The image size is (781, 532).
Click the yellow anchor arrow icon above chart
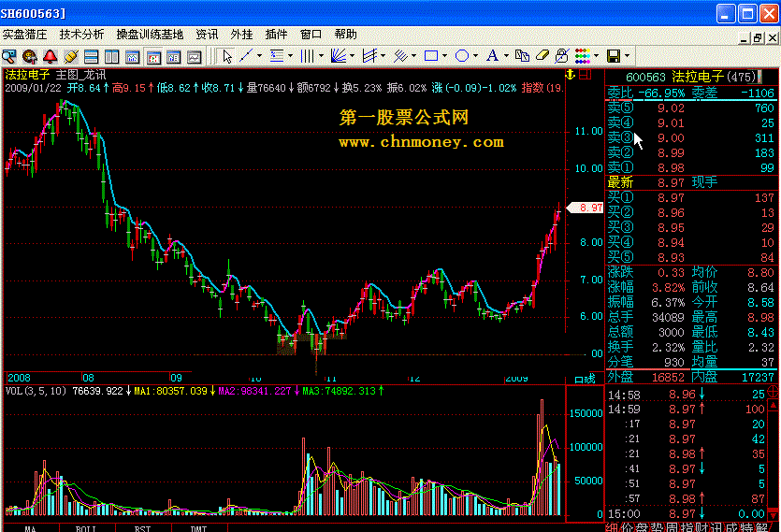pos(571,75)
